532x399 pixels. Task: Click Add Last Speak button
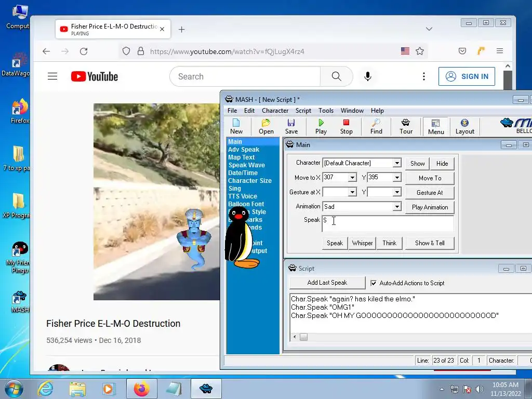[327, 283]
